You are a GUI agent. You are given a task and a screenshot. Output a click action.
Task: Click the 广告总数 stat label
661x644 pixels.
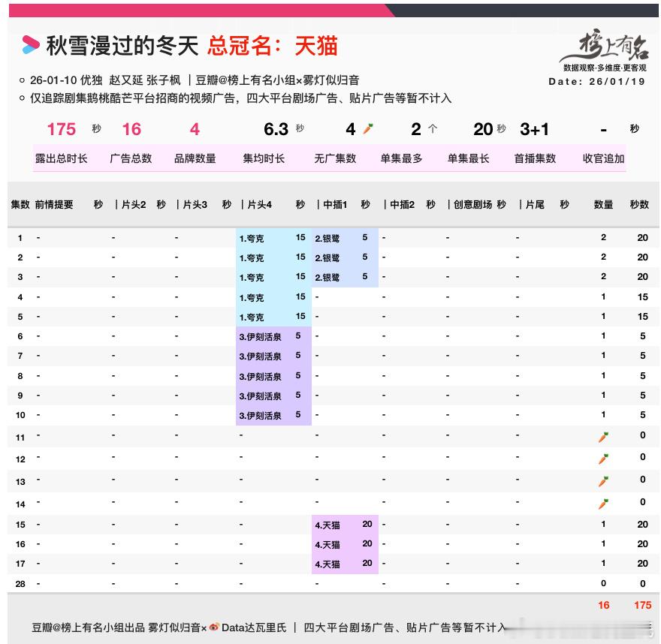click(131, 158)
